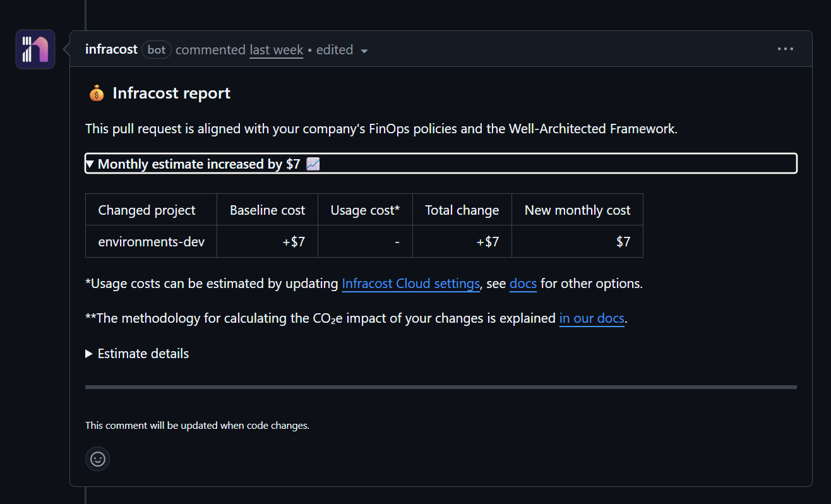831x504 pixels.
Task: Open the Infracost Cloud settings link
Action: click(x=410, y=284)
